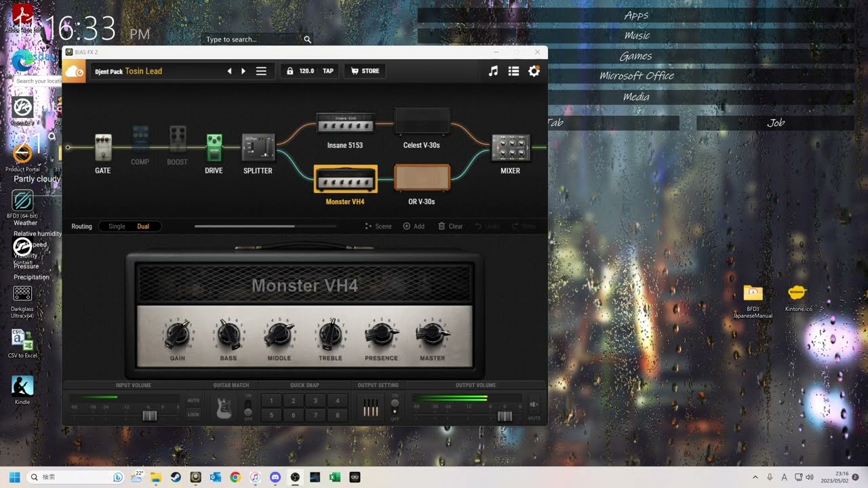The width and height of the screenshot is (868, 488).
Task: Enable AUTO input volume
Action: (193, 401)
